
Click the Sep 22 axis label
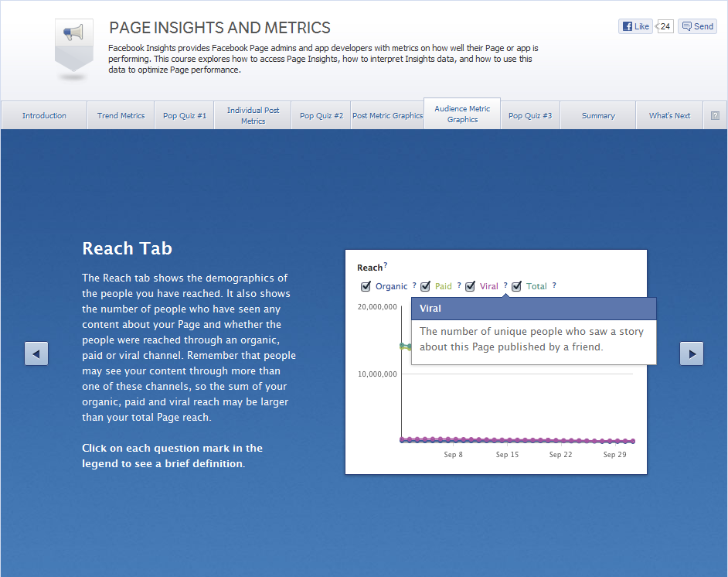(x=560, y=454)
